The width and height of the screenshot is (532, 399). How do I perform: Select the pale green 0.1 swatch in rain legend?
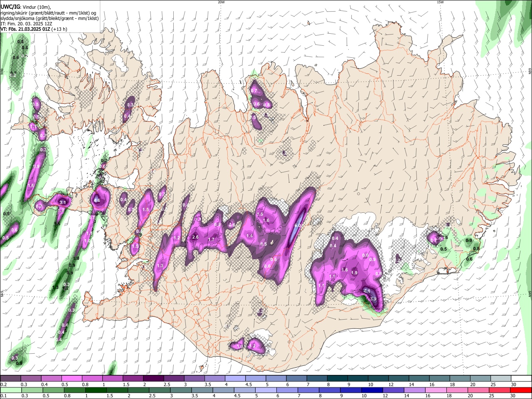coord(10,390)
